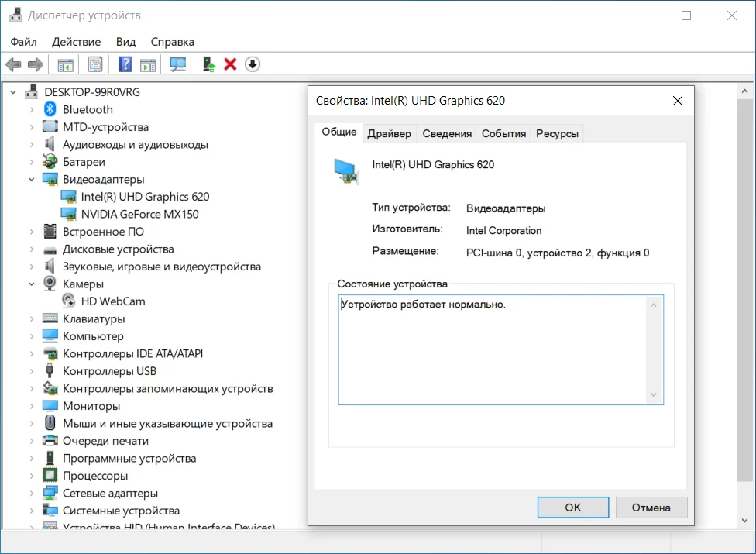
Task: Click the red X uninstall device toolbar icon
Action: pos(230,64)
